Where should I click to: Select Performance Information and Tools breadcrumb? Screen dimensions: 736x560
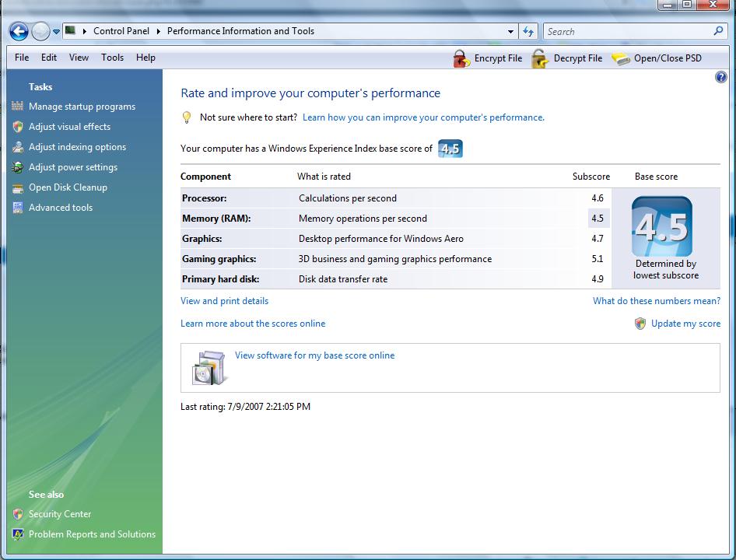click(x=241, y=31)
